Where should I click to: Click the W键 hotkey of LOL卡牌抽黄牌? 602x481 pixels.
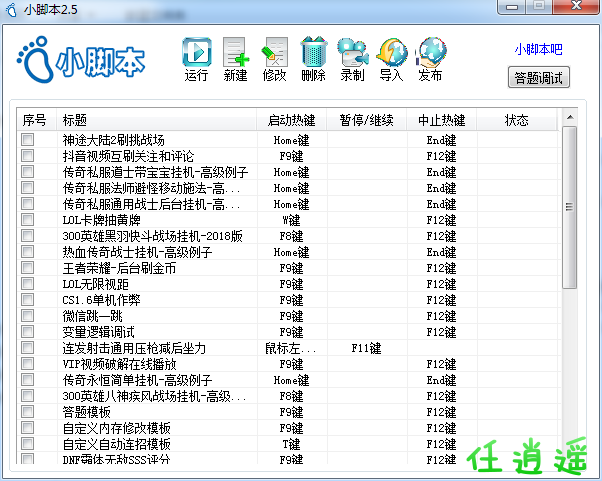click(x=292, y=220)
